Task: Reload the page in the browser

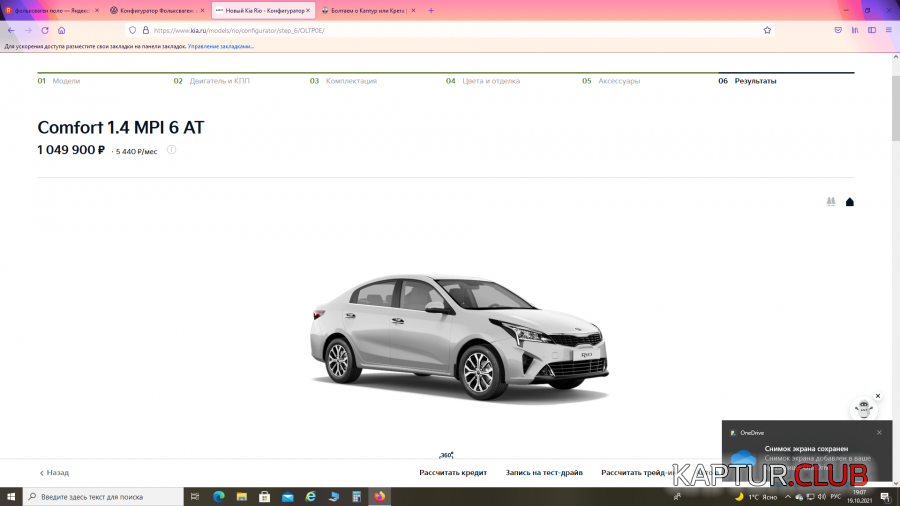Action: pyautogui.click(x=44, y=30)
